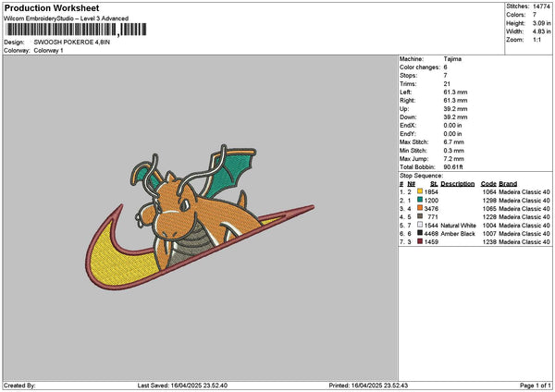Click design name 'SWOOSH POKEROE 4,8IN'
Screen dimensions: 555x392
click(x=72, y=43)
